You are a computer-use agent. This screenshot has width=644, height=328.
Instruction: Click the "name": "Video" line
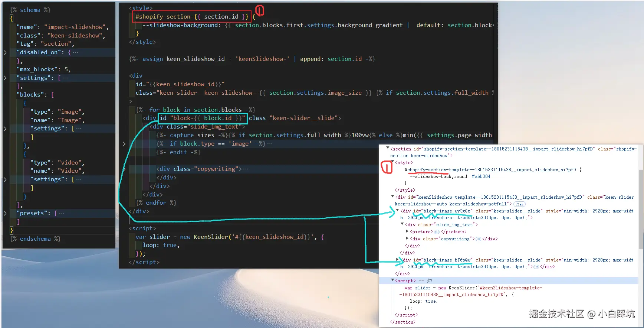click(57, 171)
